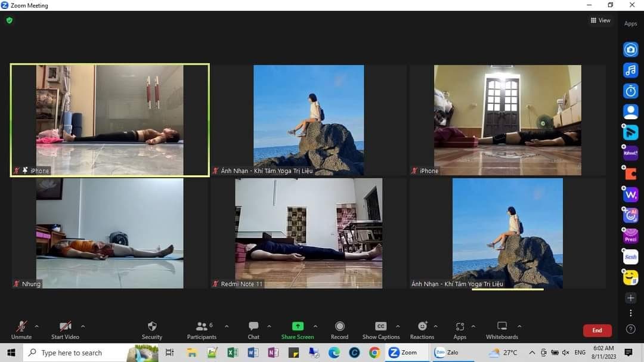Toggle Show Captions

(380, 330)
